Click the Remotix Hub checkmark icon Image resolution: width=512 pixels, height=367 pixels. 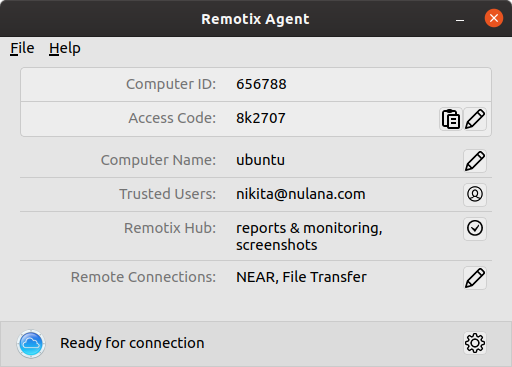[x=475, y=229]
